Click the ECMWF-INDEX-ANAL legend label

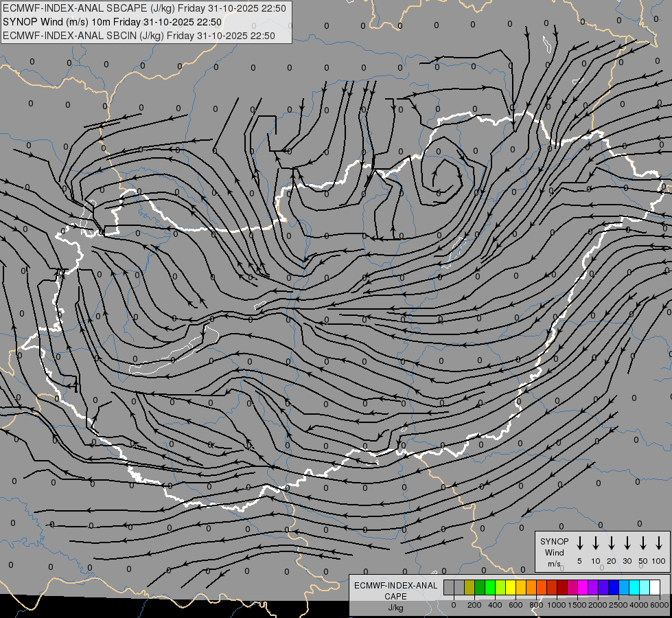395,586
